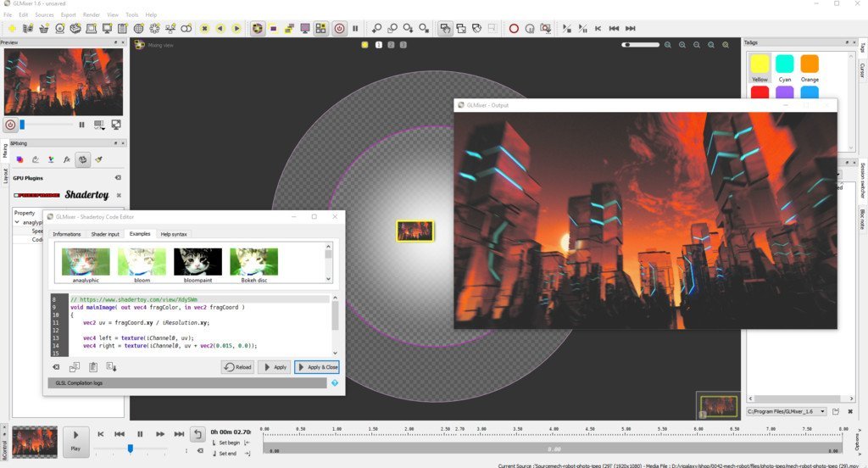Switch to Rendering view monitor icon
This screenshot has width=868, height=468.
tap(304, 28)
